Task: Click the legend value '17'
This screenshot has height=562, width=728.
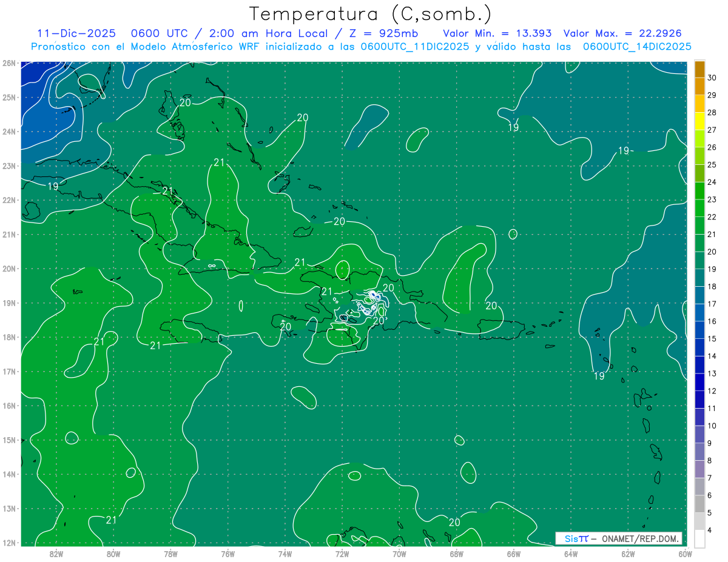Action: (712, 304)
